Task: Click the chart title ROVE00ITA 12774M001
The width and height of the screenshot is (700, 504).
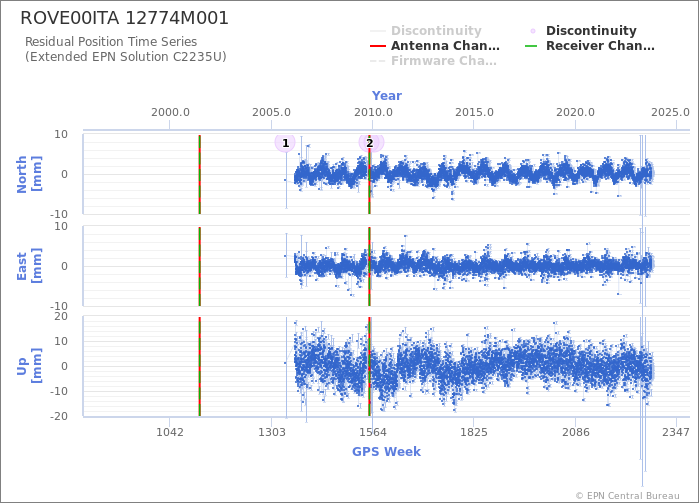Action: (x=125, y=18)
